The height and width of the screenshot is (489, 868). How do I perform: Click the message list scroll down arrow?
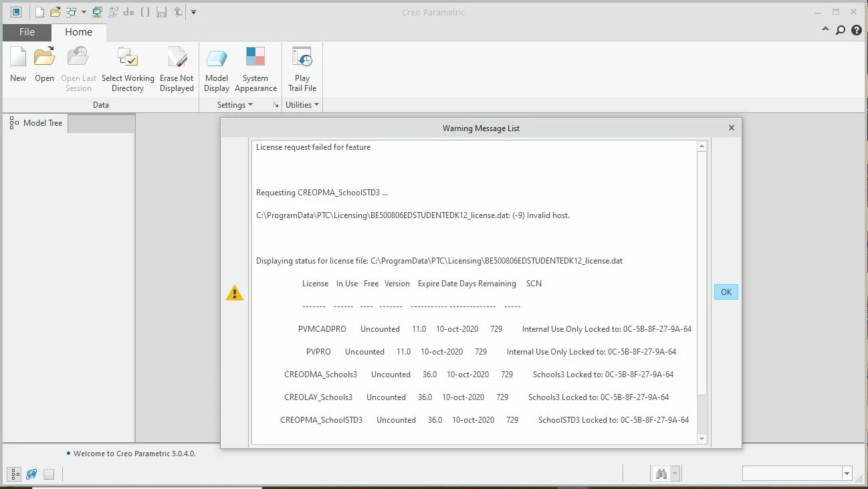(x=701, y=439)
